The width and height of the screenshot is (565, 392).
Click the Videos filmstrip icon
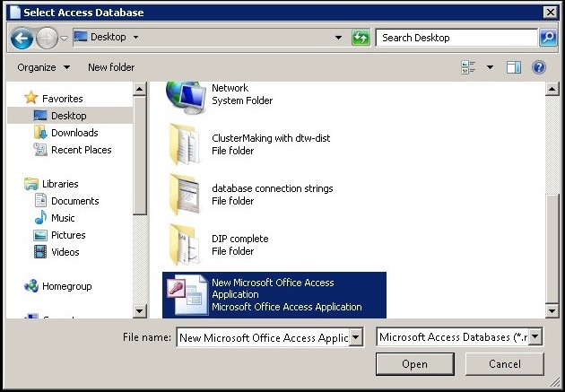coord(40,252)
